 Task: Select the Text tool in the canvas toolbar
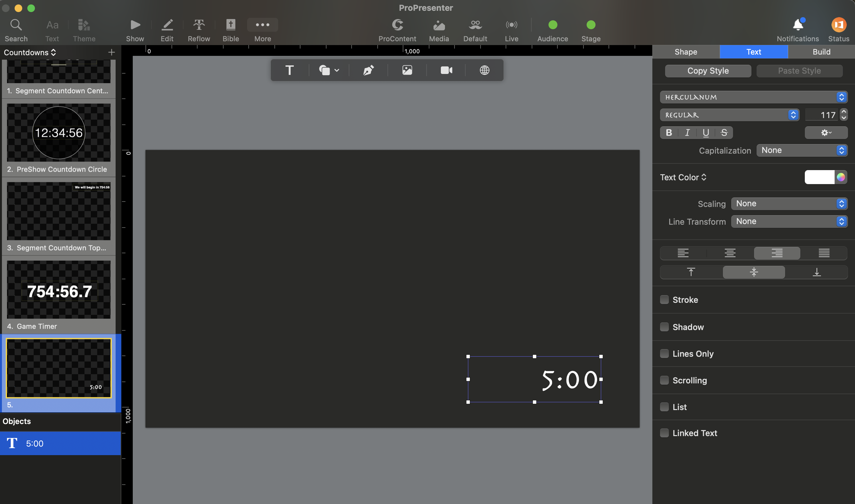pos(289,70)
